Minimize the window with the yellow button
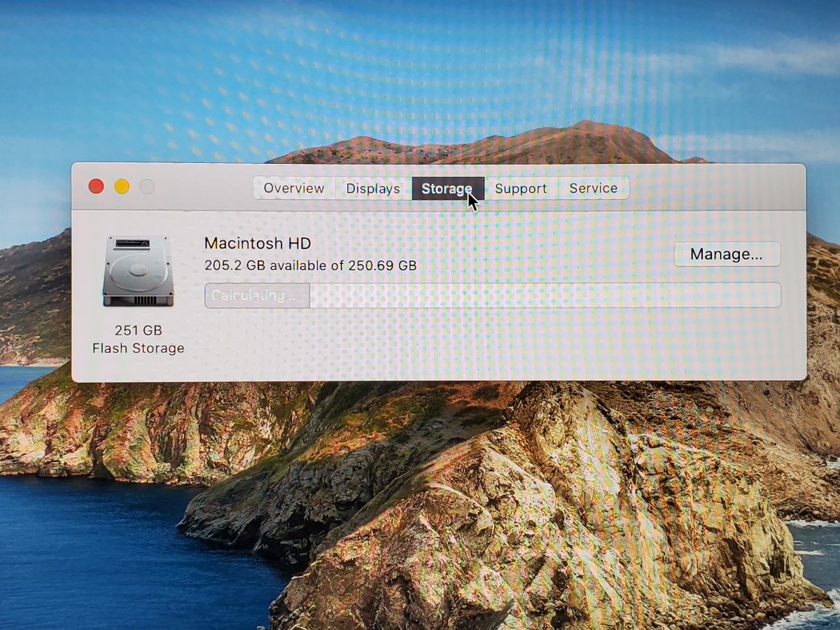This screenshot has width=840, height=630. click(x=122, y=186)
